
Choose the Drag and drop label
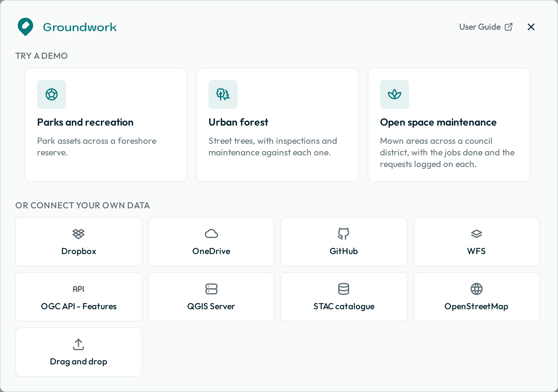[78, 362]
